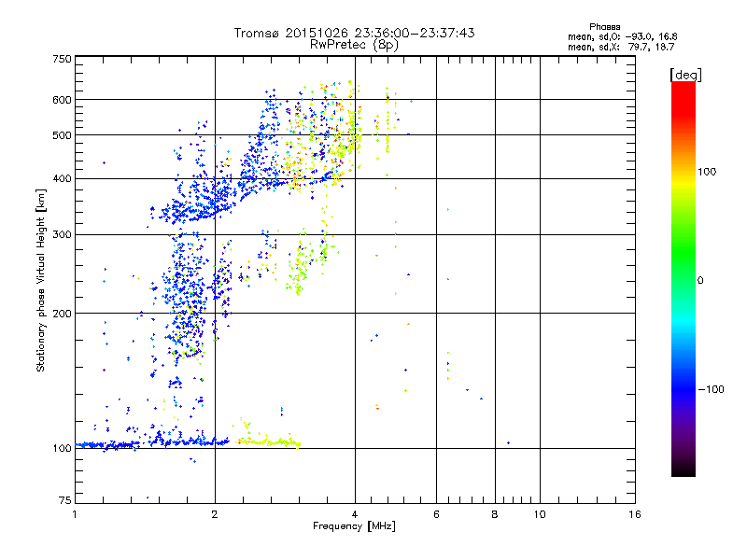Click the colorbar tick label '-100'
Viewport: 747px width, 560px height.
click(x=711, y=389)
